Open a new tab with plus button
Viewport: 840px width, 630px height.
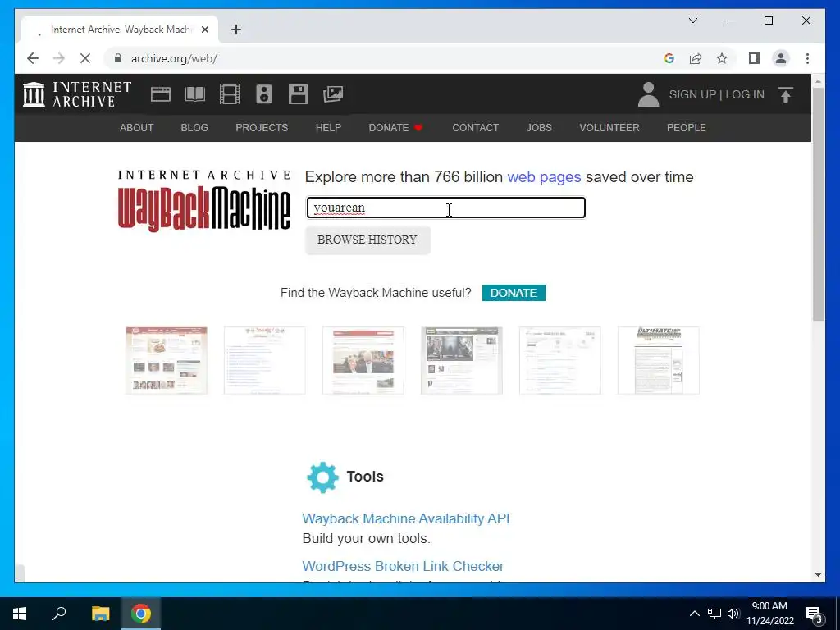pos(235,30)
